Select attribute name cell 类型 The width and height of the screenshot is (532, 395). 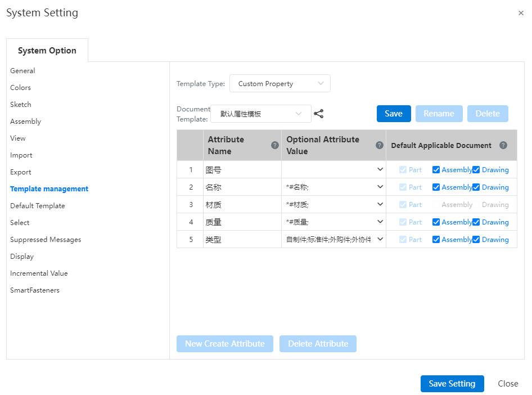pos(242,239)
